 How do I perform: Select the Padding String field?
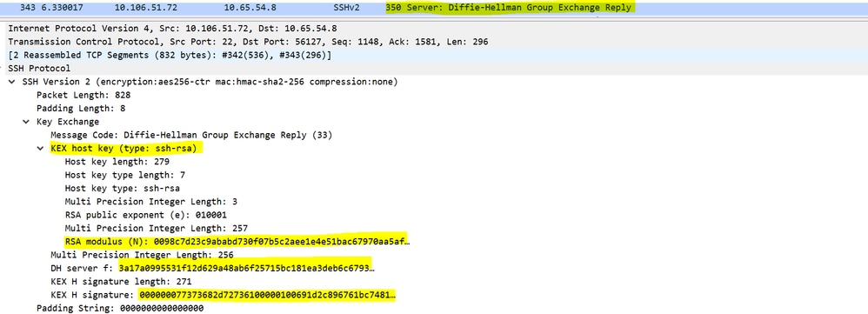[x=119, y=308]
